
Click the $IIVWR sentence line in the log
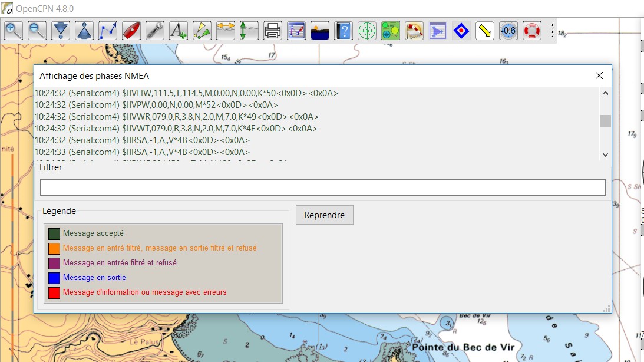pos(177,117)
